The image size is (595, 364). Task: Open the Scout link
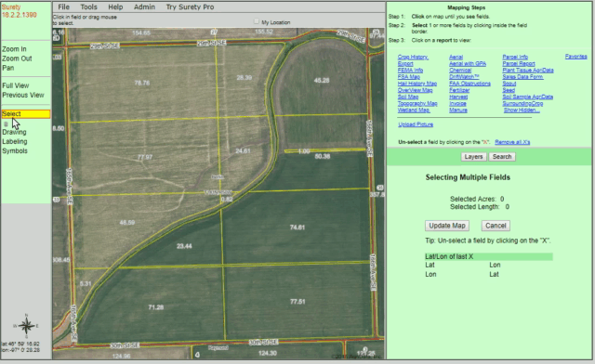tap(509, 84)
